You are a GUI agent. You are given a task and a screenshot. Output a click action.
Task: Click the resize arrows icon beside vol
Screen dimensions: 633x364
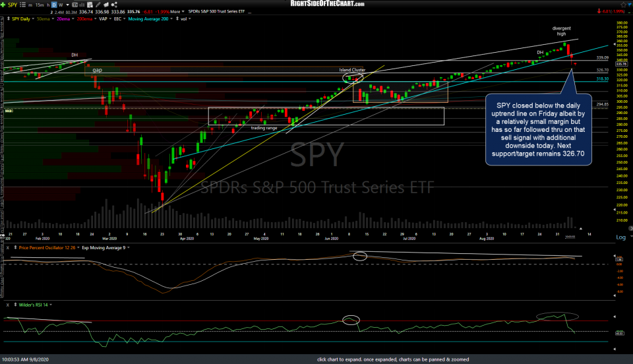[x=177, y=18]
